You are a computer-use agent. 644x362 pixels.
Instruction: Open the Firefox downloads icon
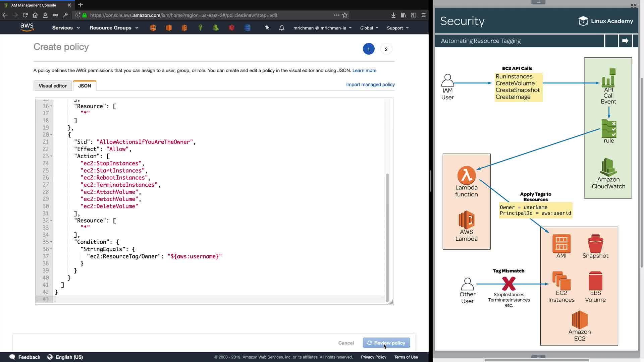tap(393, 15)
